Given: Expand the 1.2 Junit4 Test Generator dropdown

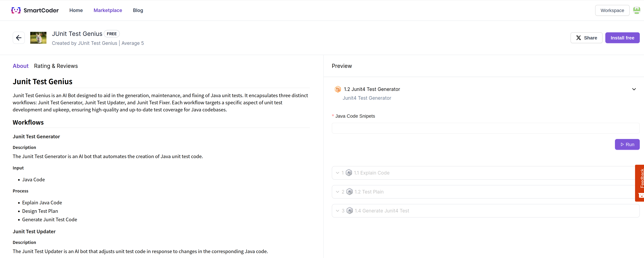Looking at the screenshot, I should 634,89.
